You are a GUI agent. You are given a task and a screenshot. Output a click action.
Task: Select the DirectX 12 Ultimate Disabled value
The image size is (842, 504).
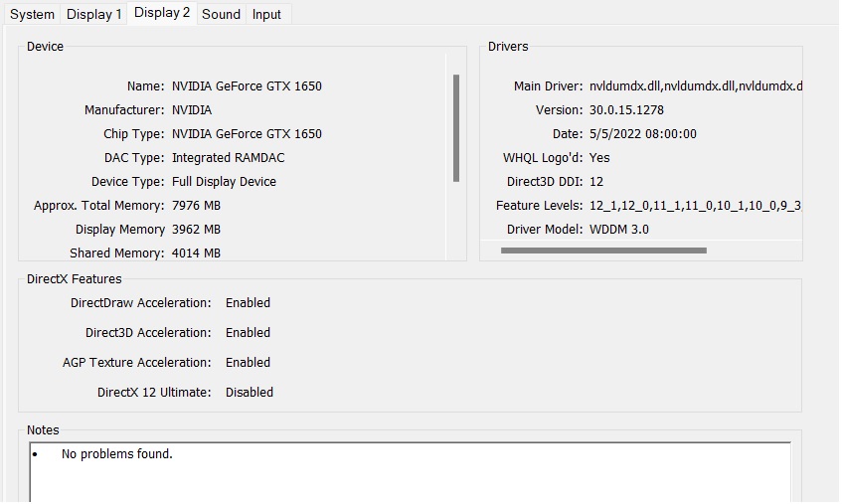(x=250, y=393)
